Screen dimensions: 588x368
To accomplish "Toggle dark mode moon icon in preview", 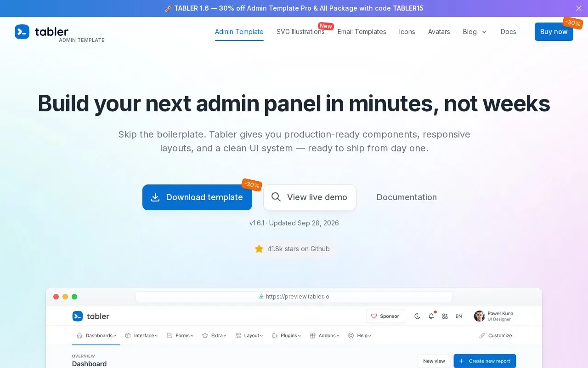I will [417, 316].
